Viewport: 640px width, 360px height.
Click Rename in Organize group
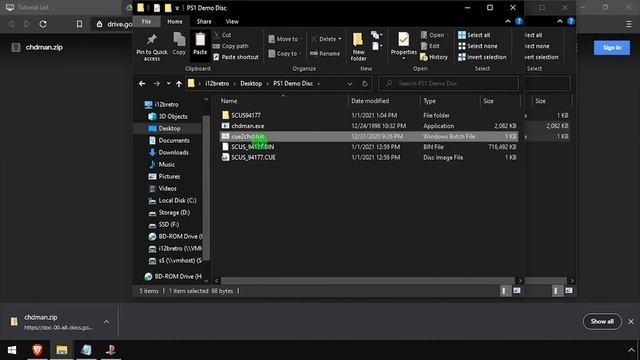pyautogui.click(x=325, y=53)
